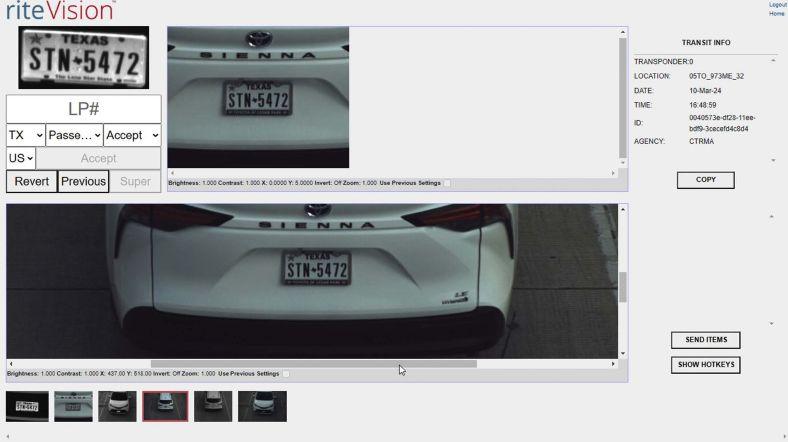Select the fifth vehicle thumbnail
This screenshot has width=788, height=442.
(x=213, y=406)
